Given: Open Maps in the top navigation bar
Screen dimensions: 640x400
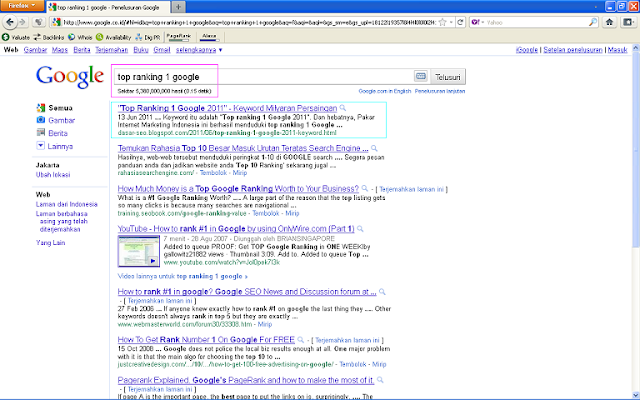Looking at the screenshot, I should tap(60, 50).
